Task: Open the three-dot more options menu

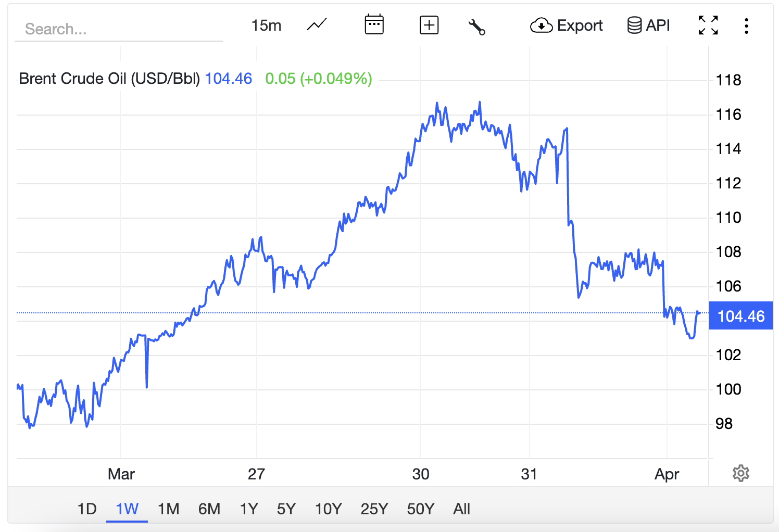Action: (x=746, y=26)
